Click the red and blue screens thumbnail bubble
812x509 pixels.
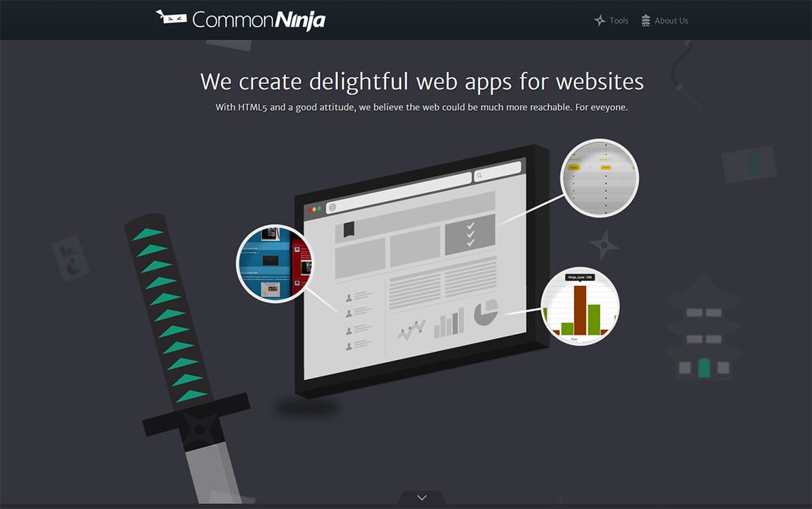tap(275, 263)
